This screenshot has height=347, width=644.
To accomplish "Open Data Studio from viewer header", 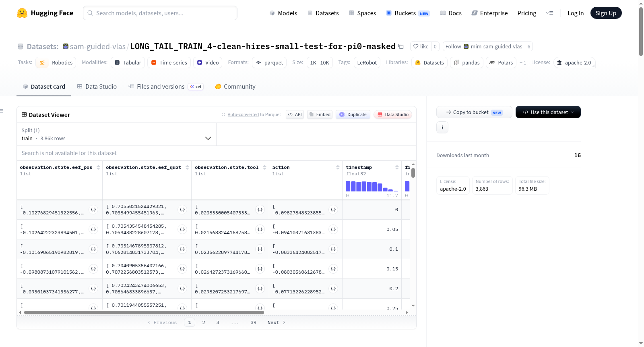I will [393, 114].
